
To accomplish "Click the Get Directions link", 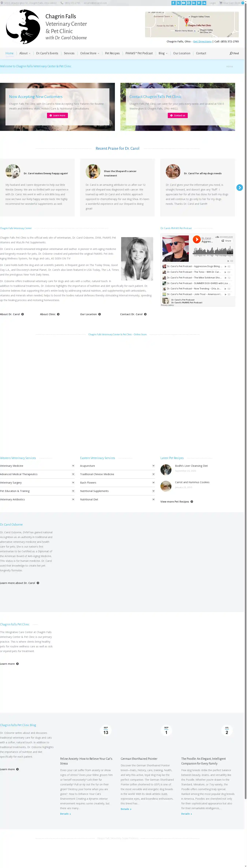I will (202, 41).
